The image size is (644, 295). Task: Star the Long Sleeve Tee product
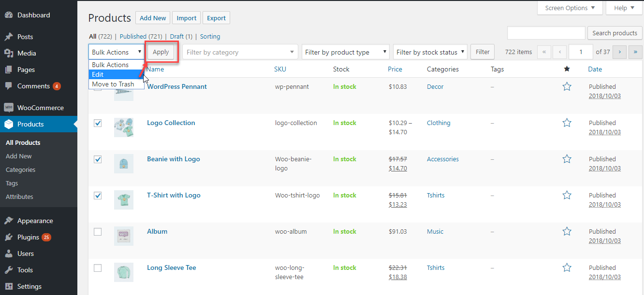point(567,267)
